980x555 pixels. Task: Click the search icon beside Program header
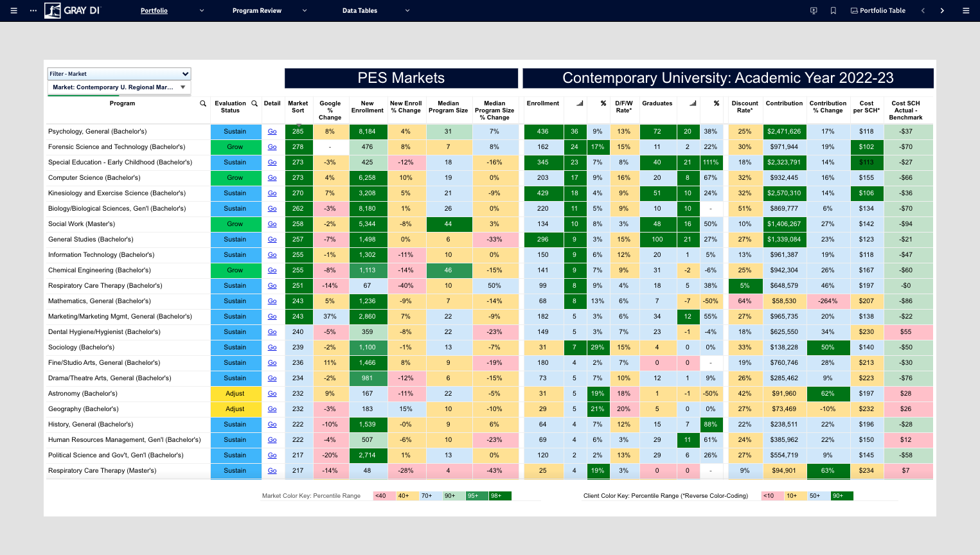click(x=203, y=103)
